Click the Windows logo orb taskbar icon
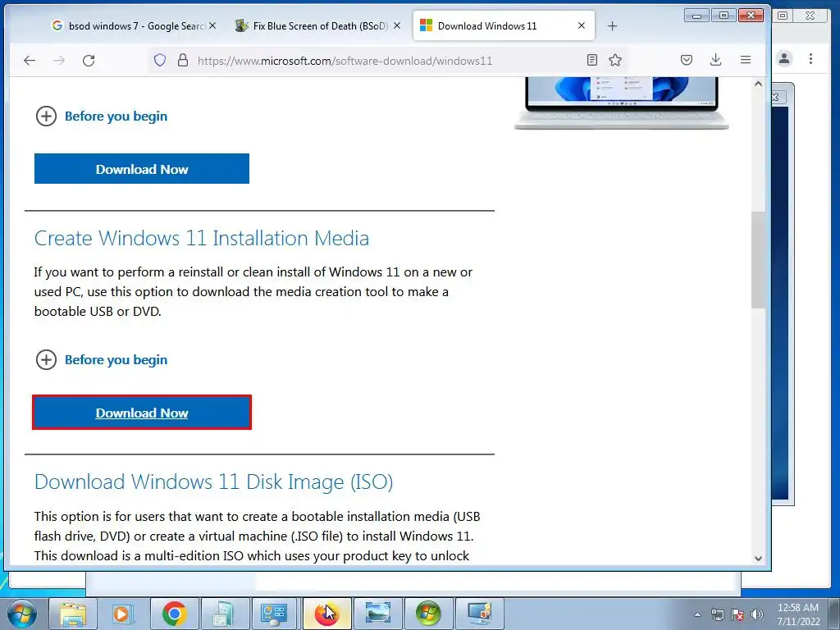The image size is (840, 630). coord(428,614)
